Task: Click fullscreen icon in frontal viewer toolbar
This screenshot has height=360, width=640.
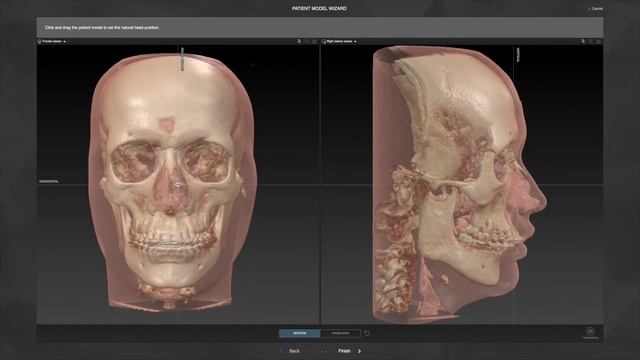Action: (314, 41)
